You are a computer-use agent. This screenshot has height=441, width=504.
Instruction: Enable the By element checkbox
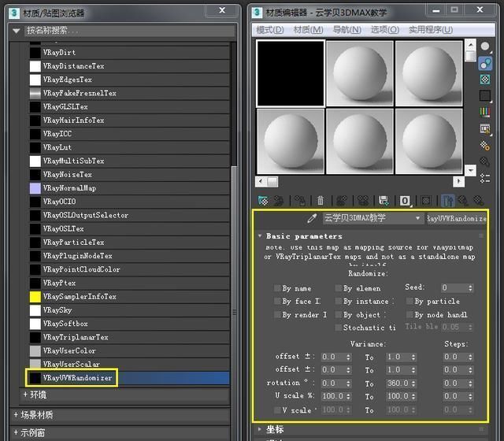tap(338, 288)
